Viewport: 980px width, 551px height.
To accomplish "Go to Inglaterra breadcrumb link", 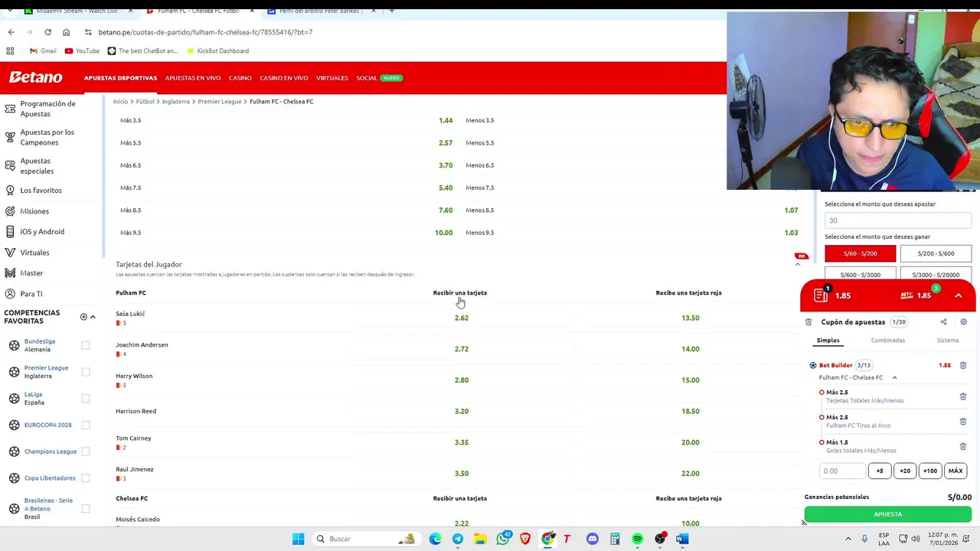I will click(176, 101).
